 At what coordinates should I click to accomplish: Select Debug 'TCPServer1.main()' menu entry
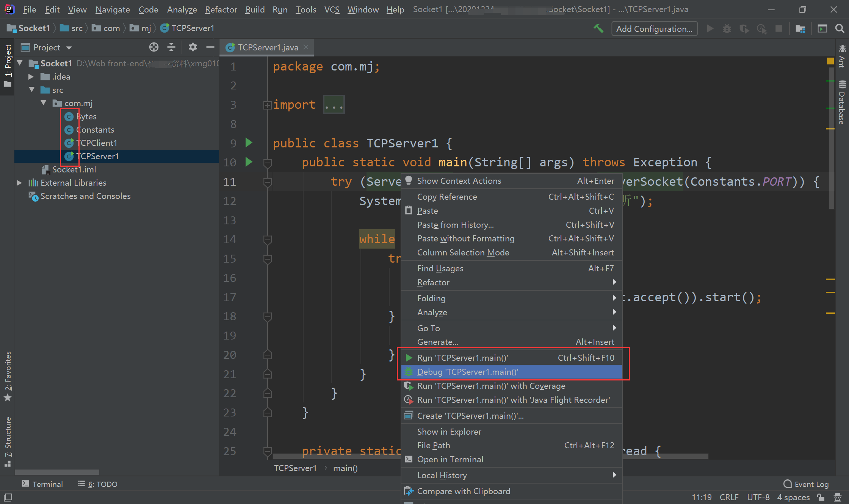(467, 372)
